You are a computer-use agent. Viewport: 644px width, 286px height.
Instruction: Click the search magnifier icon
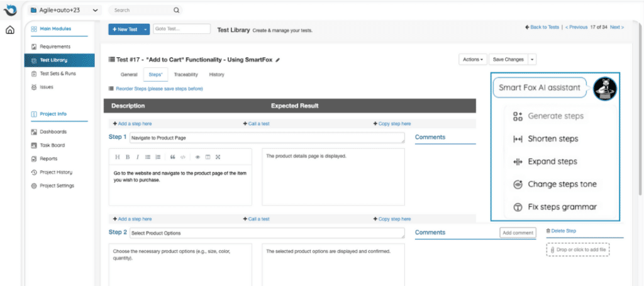(176, 10)
